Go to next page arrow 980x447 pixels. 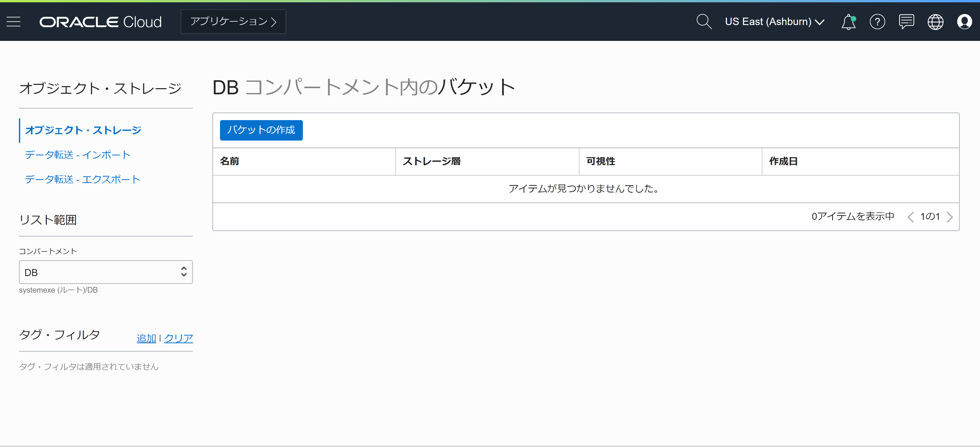point(950,217)
